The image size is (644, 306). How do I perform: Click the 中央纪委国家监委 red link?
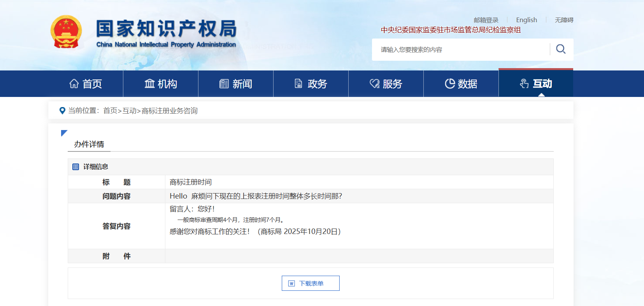pyautogui.click(x=451, y=30)
